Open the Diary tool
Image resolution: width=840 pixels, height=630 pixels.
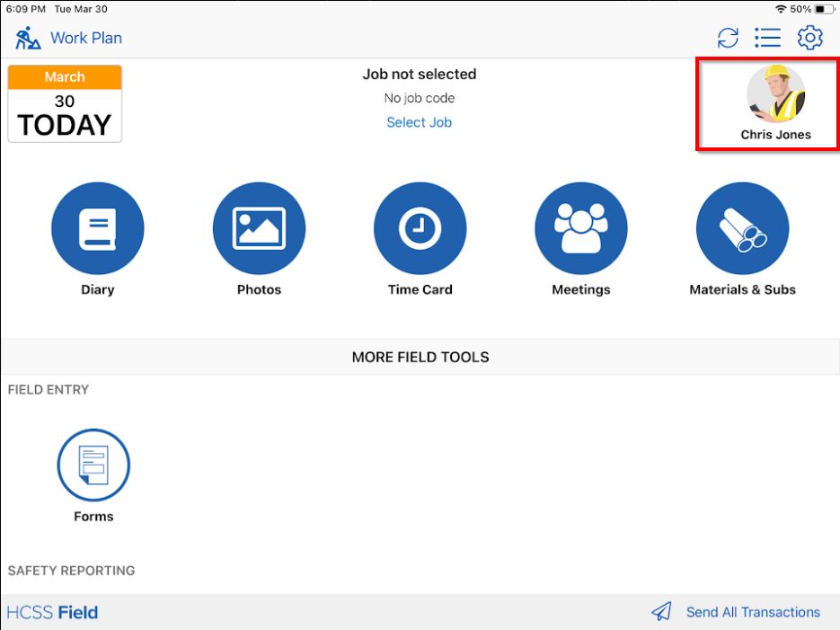pyautogui.click(x=97, y=228)
